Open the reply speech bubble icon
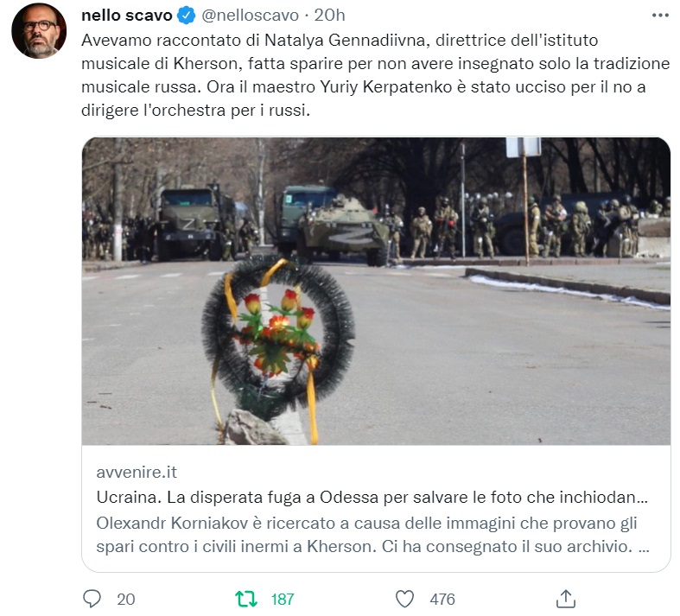Screen dimensions: 680x616 [x=92, y=599]
